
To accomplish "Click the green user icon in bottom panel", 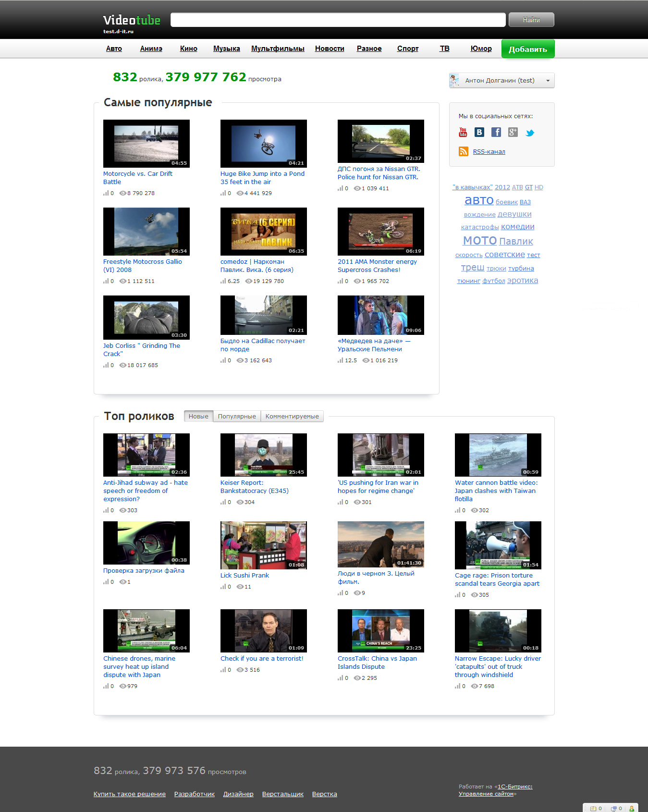I will coord(632,808).
